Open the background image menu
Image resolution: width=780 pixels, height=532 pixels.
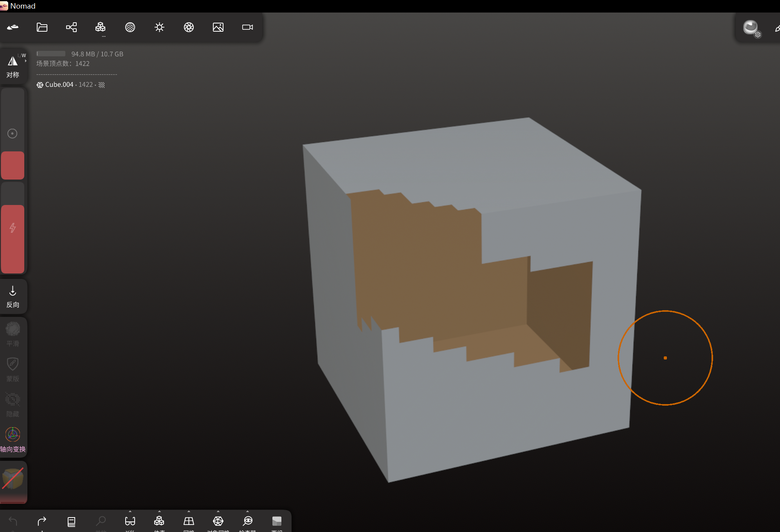(x=218, y=27)
